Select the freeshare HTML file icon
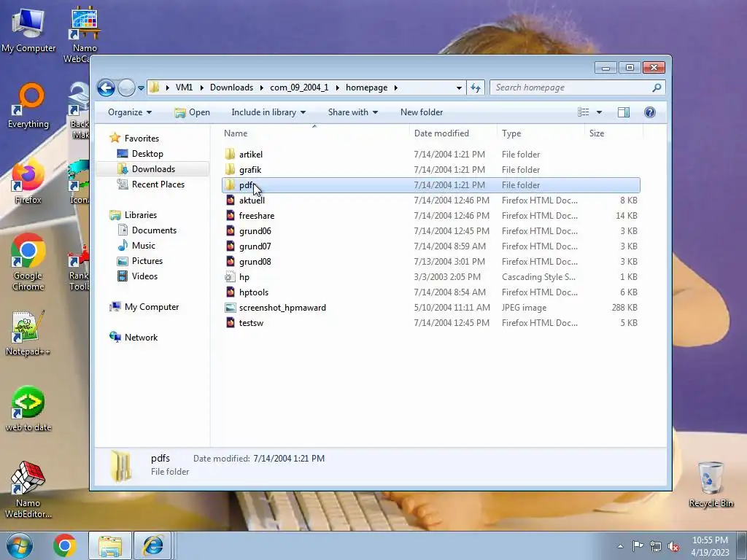This screenshot has width=747, height=560. coord(230,216)
